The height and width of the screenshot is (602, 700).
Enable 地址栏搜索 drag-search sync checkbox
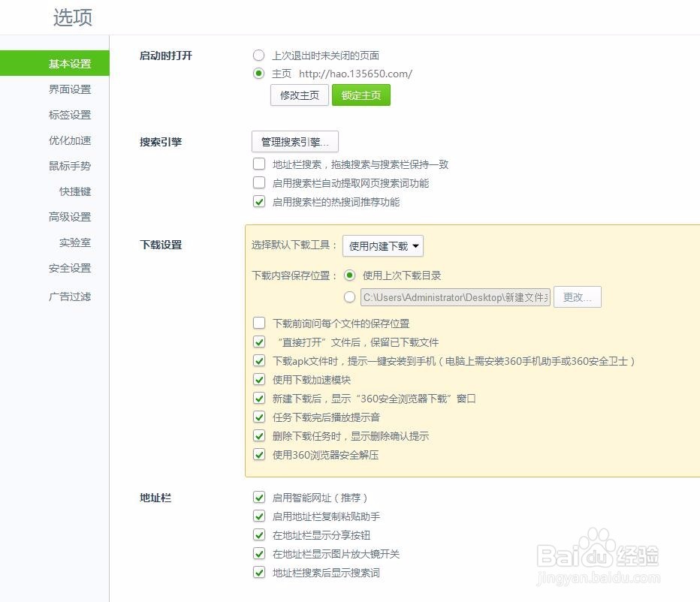click(x=259, y=164)
